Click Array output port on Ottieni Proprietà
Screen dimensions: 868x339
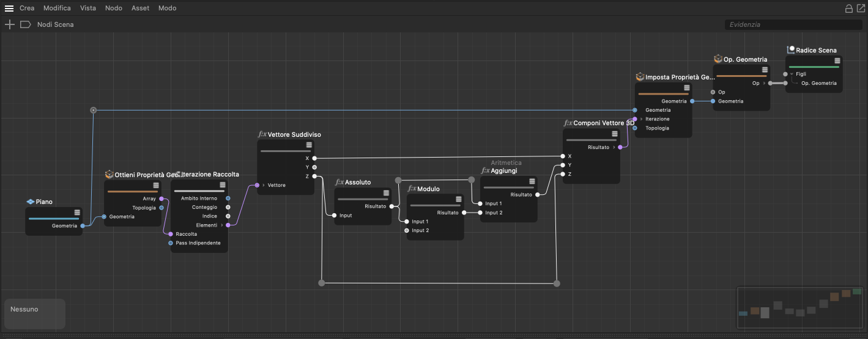161,199
